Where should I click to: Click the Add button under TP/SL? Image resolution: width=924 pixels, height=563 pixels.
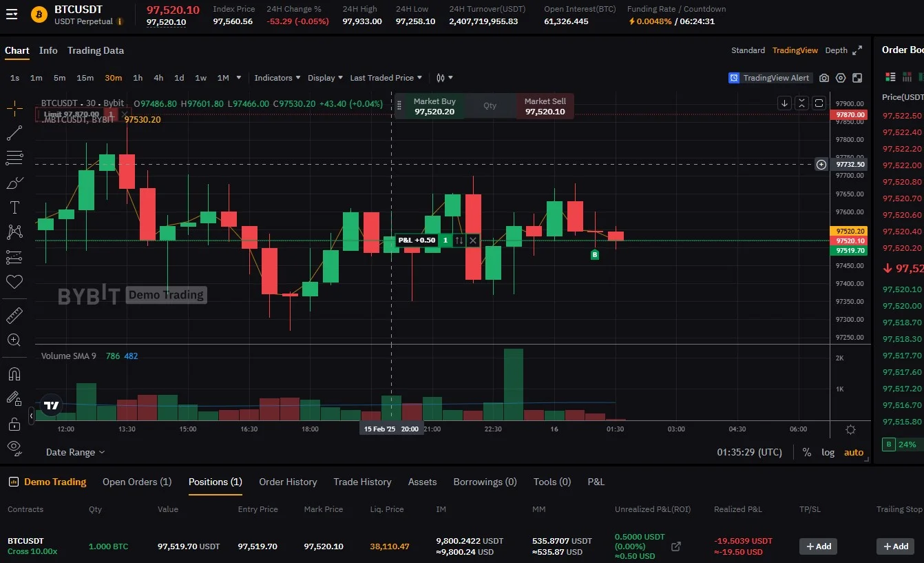[x=818, y=546]
